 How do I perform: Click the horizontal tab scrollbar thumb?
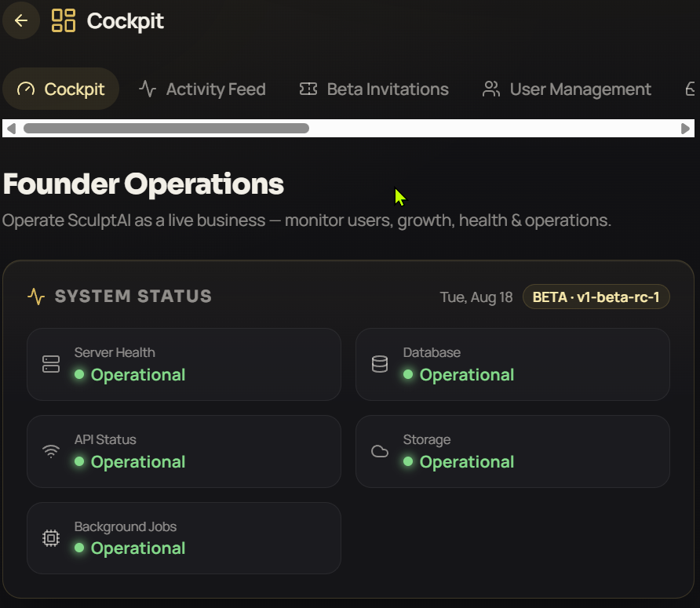(166, 129)
